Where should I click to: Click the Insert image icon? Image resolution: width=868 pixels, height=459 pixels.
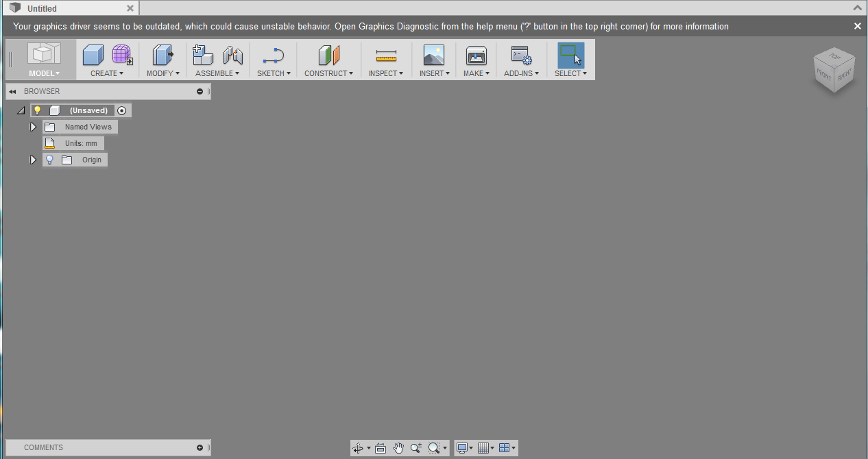coord(434,55)
